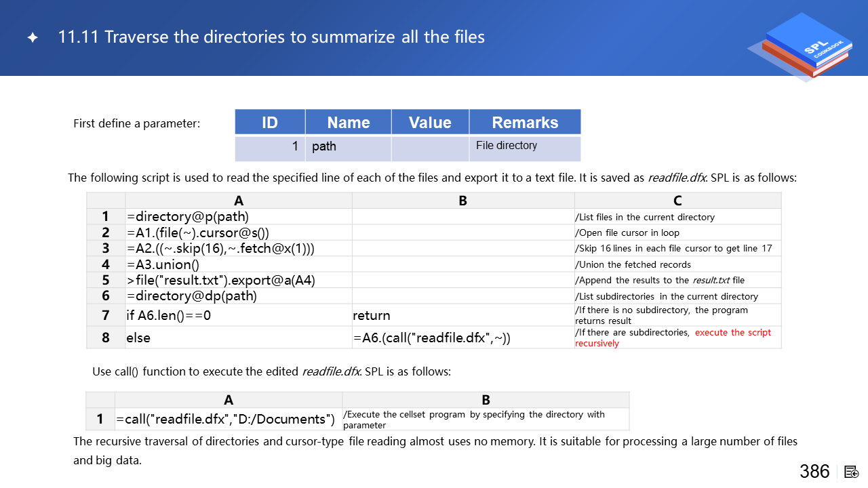Select cell A1 with directory@p(path)
Screen dimensions: 868x488
(239, 217)
